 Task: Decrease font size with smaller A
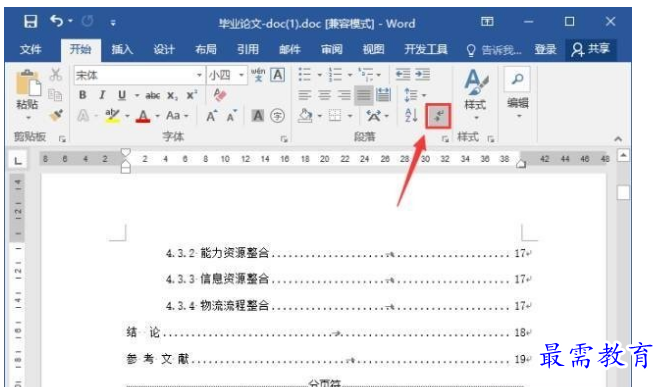[232, 116]
